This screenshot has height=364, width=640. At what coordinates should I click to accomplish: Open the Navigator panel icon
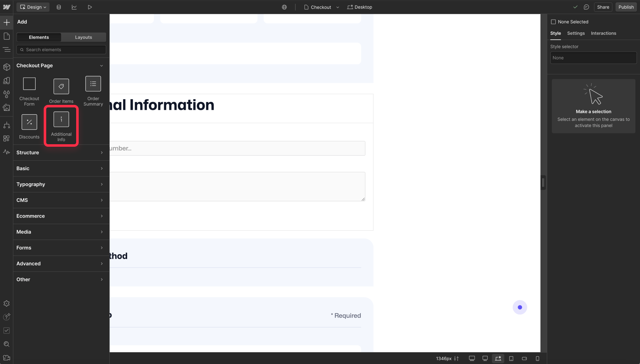[7, 49]
